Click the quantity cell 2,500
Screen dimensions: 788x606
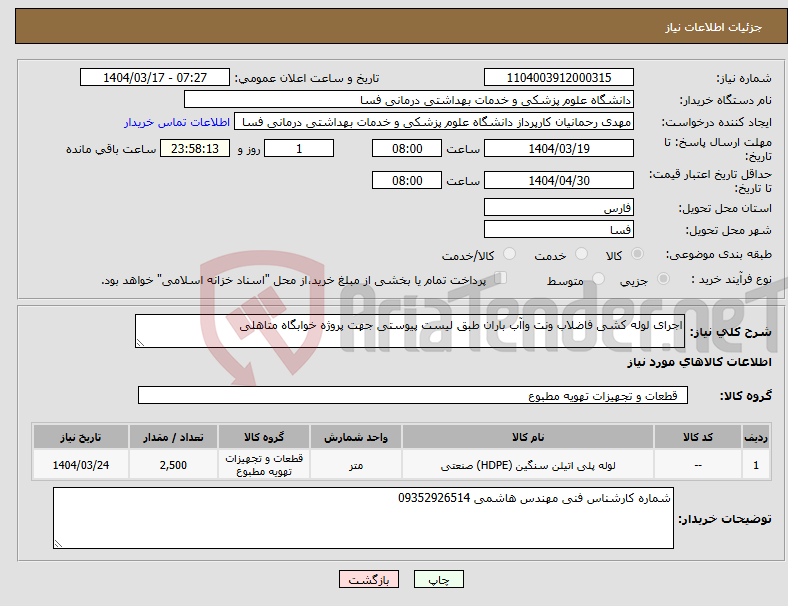[173, 465]
